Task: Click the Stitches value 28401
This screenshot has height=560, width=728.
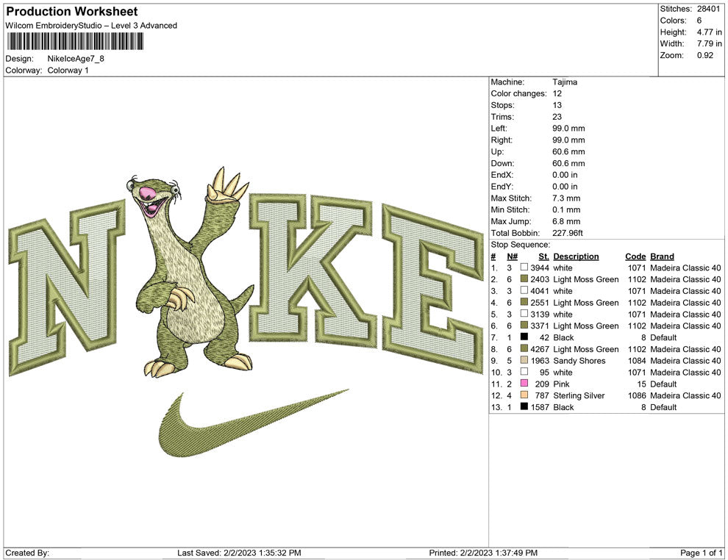Action: pos(708,9)
